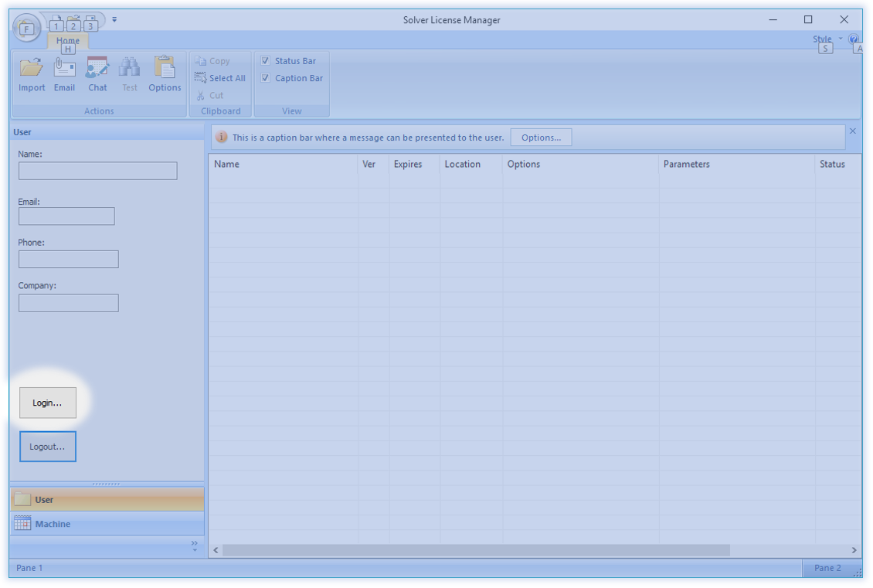Click the quick access icon with keytip 3

click(x=90, y=23)
